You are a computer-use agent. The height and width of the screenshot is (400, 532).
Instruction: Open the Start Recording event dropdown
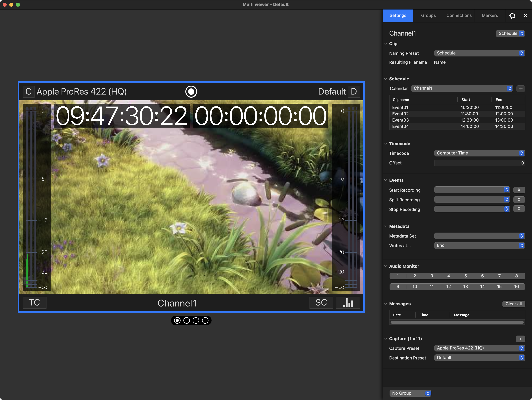472,190
